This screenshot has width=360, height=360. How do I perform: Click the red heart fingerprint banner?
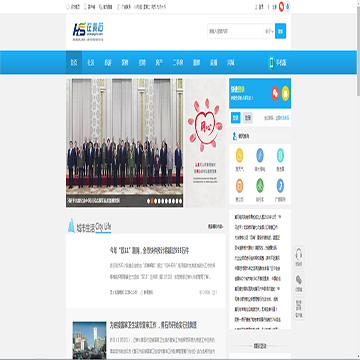pos(206,143)
